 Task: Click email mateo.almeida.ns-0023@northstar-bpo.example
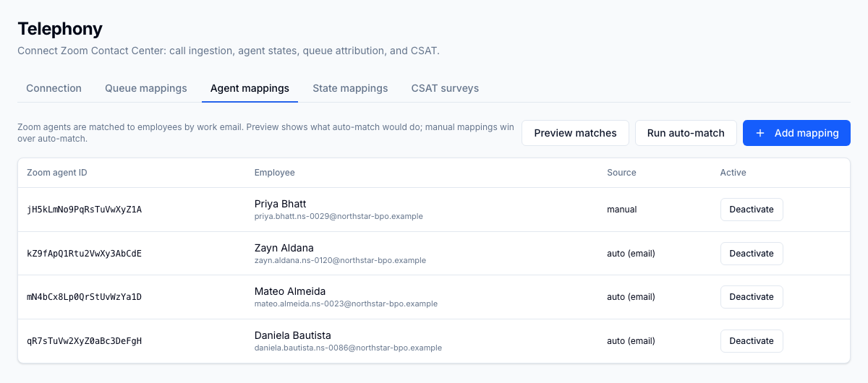click(346, 304)
